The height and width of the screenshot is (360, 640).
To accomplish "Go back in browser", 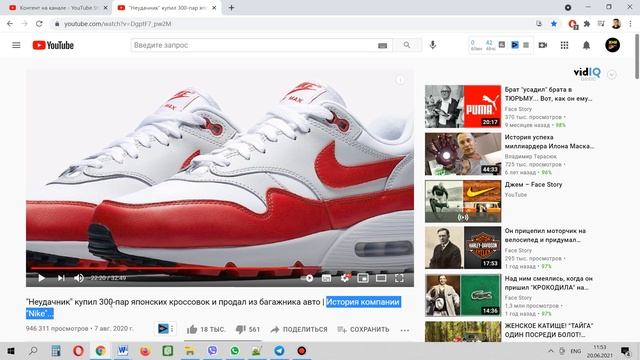I will click(10, 24).
